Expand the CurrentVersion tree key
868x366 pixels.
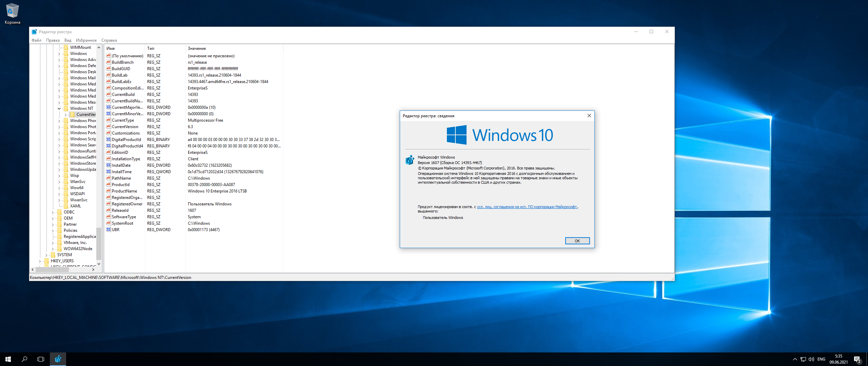tap(65, 115)
